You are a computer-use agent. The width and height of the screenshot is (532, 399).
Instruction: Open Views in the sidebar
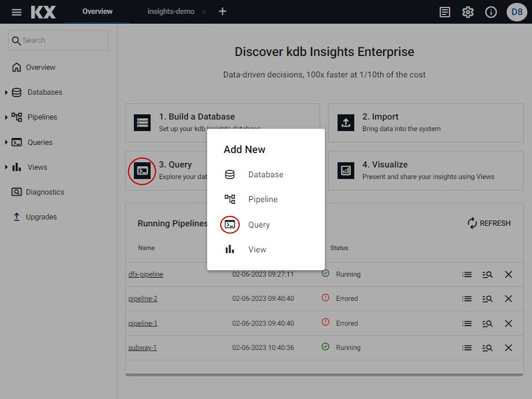coord(38,167)
